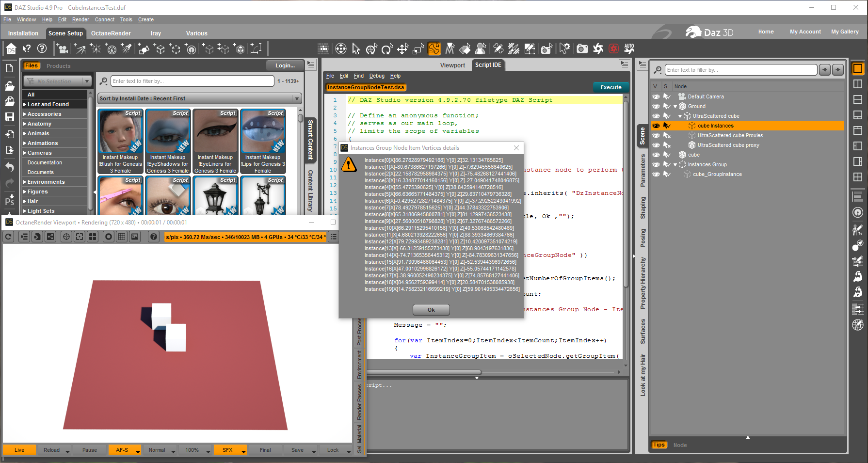This screenshot has height=463, width=868.
Task: Click the Execute script button
Action: click(611, 87)
